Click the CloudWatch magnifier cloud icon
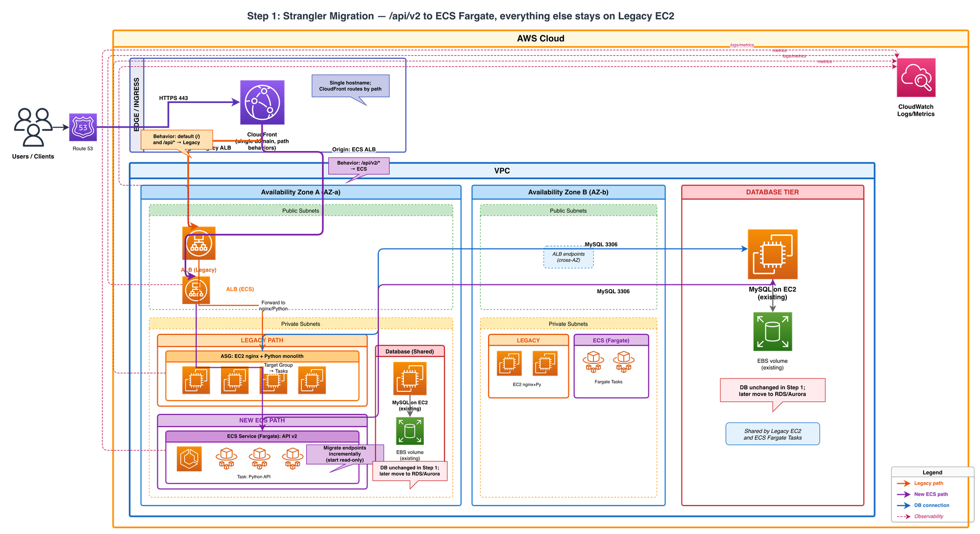This screenshot has width=980, height=534. [x=916, y=77]
